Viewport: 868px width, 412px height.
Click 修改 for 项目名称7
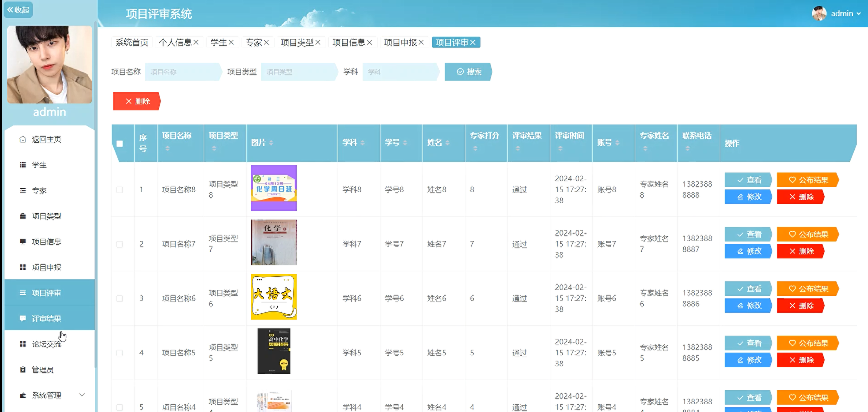tap(748, 251)
